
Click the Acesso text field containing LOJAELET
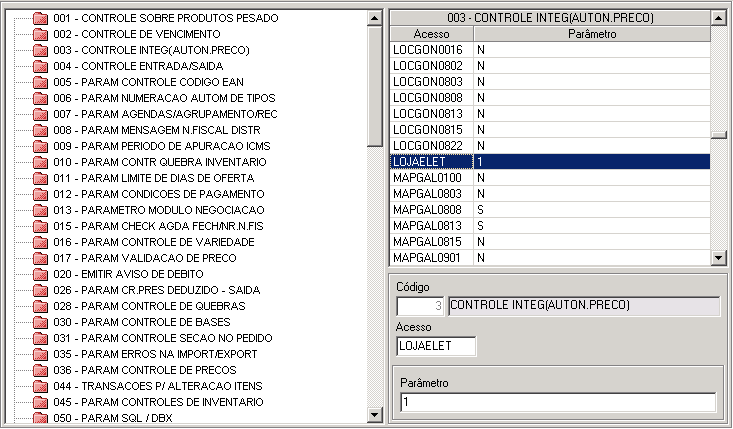tap(436, 346)
